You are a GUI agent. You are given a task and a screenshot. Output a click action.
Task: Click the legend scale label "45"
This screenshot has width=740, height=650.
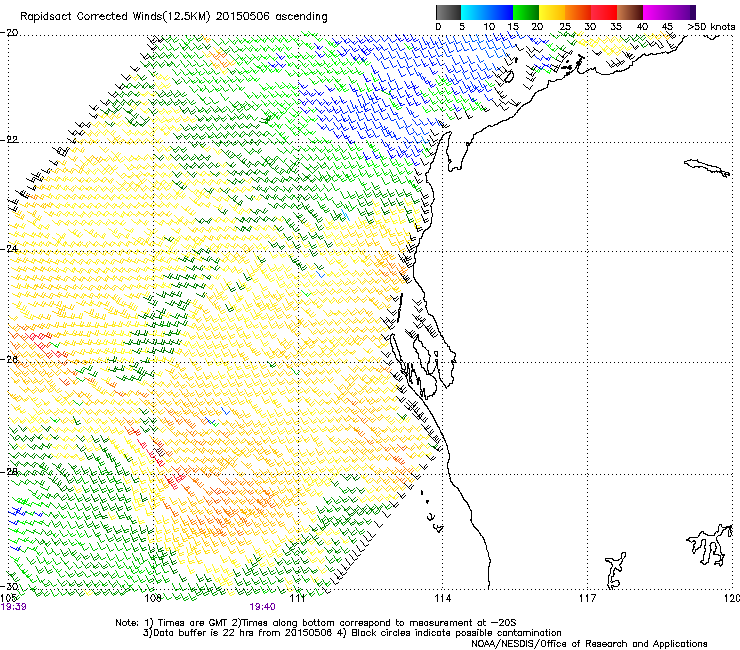pyautogui.click(x=667, y=27)
